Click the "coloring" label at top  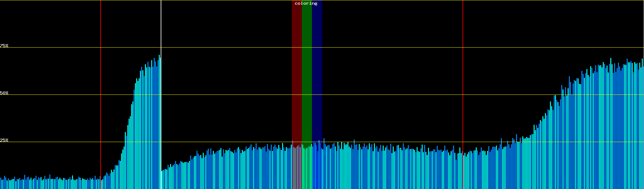pos(306,3)
